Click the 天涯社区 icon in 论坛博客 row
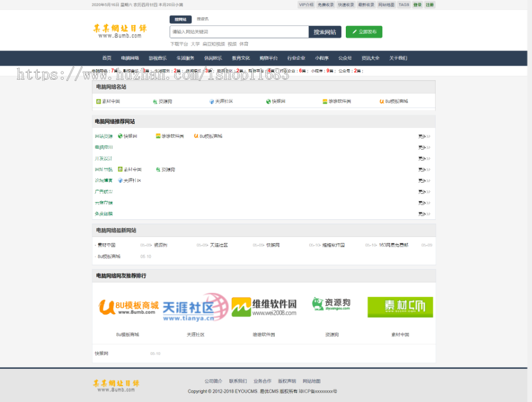The width and height of the screenshot is (532, 402). pos(120,179)
